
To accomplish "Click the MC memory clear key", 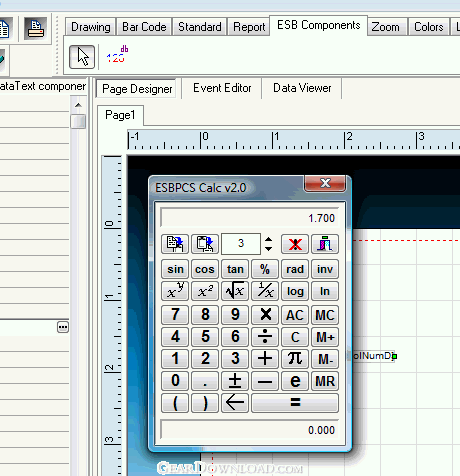I will [x=325, y=315].
